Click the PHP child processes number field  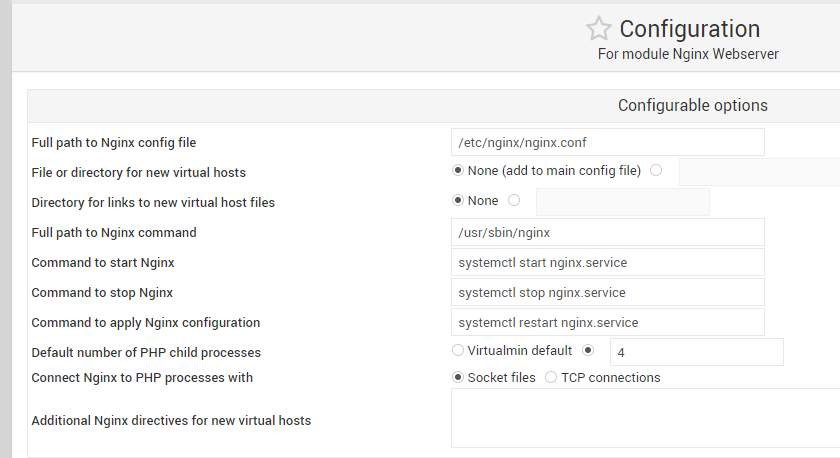(x=696, y=352)
